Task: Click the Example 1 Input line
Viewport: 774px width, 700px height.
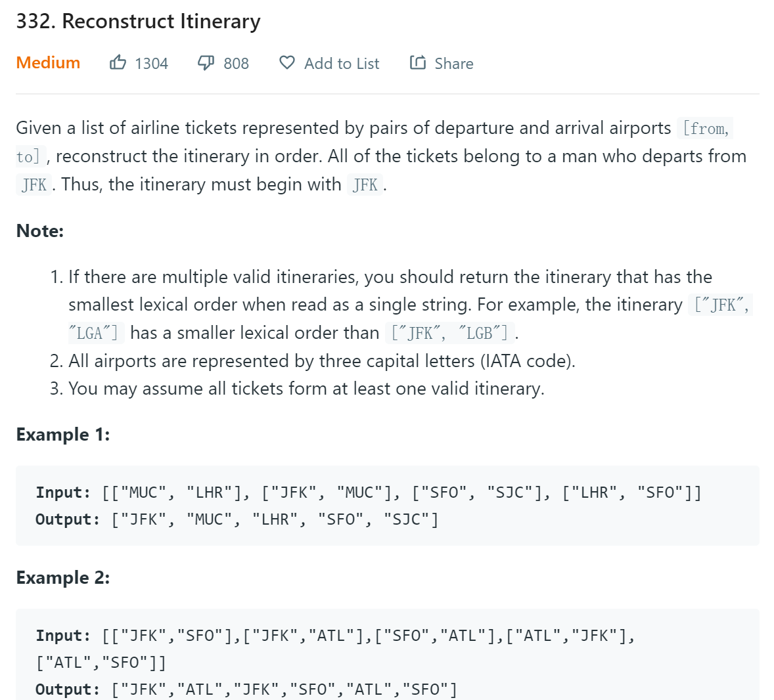Action: coord(368,492)
